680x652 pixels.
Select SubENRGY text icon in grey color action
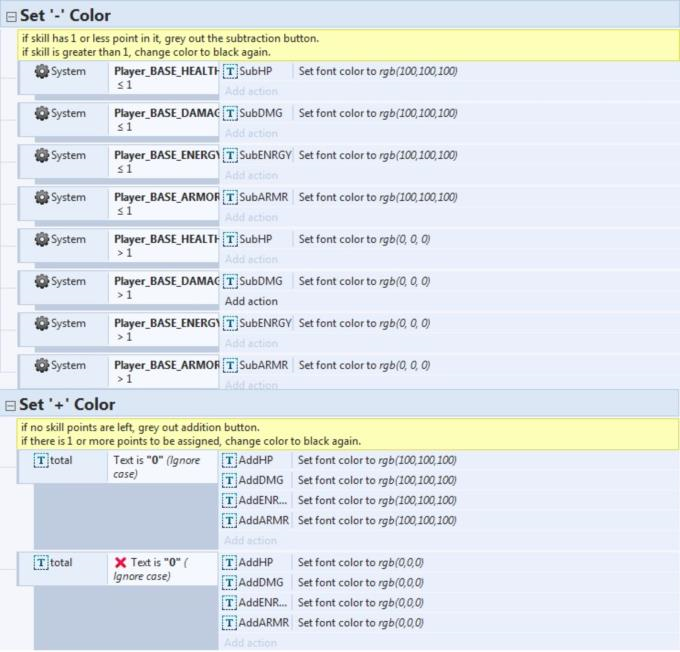[230, 156]
